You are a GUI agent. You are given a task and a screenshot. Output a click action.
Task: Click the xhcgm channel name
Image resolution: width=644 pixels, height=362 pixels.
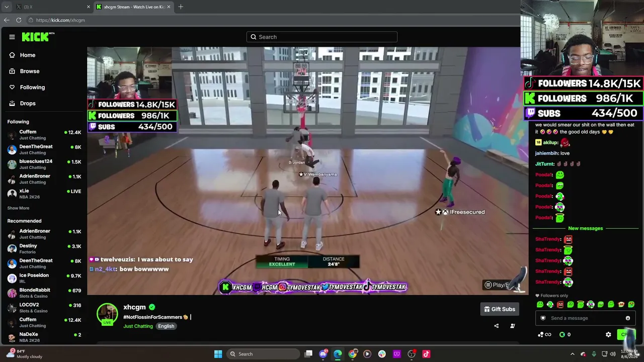(x=134, y=307)
